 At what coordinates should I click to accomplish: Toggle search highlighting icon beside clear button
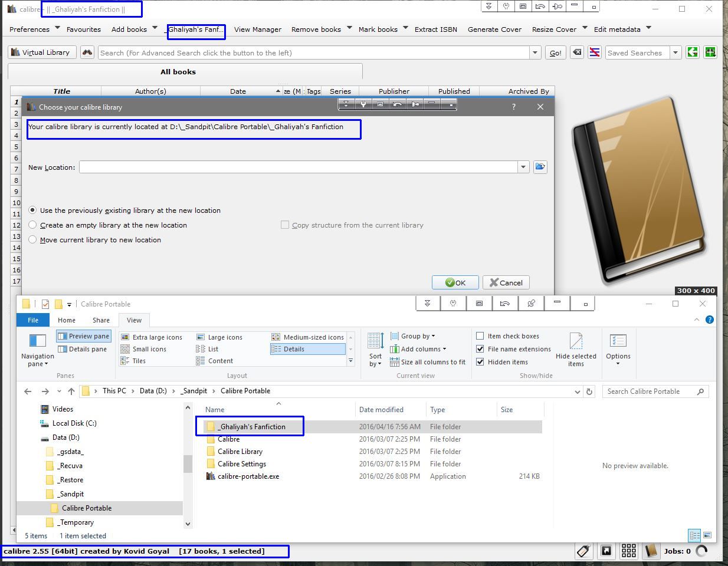595,52
